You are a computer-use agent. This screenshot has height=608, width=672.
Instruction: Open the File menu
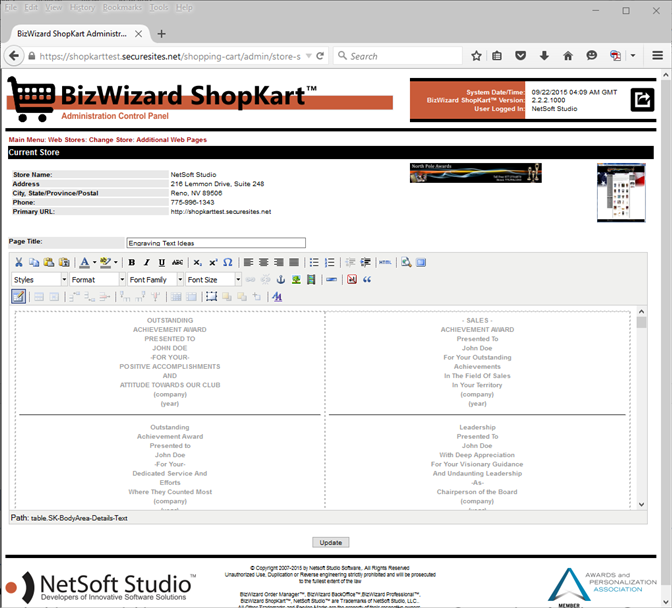[x=11, y=8]
